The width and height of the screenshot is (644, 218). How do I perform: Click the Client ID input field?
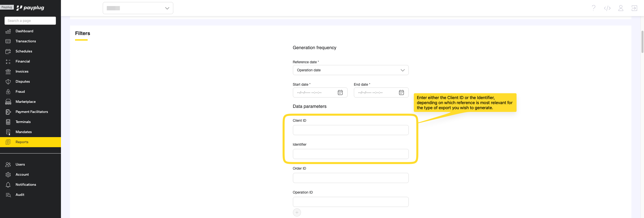point(350,130)
